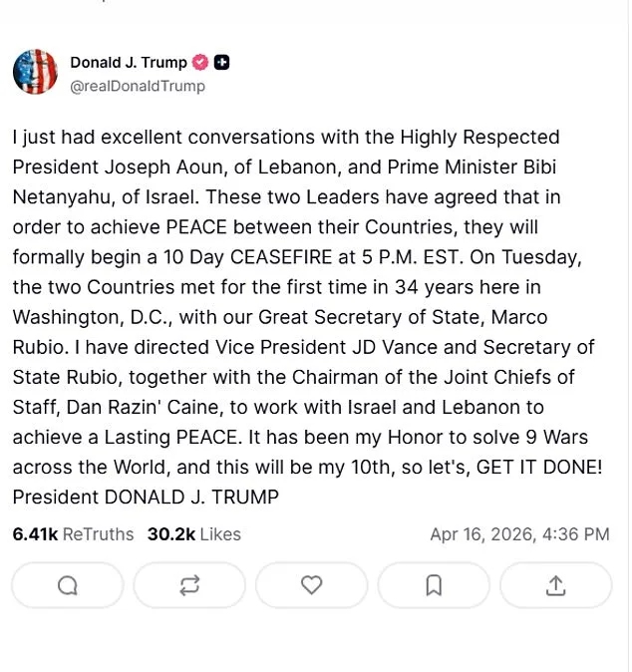Image resolution: width=632 pixels, height=672 pixels.
Task: Click the black plus badge beside name
Action: click(x=222, y=63)
